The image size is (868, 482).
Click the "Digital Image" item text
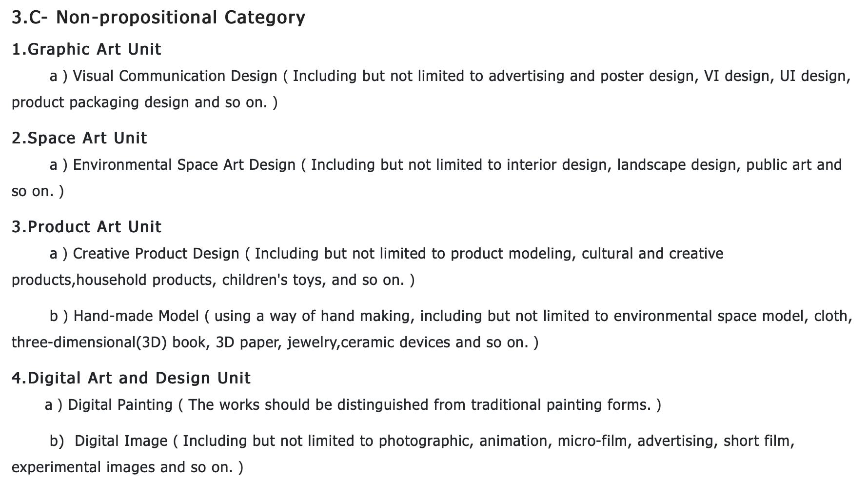[121, 441]
